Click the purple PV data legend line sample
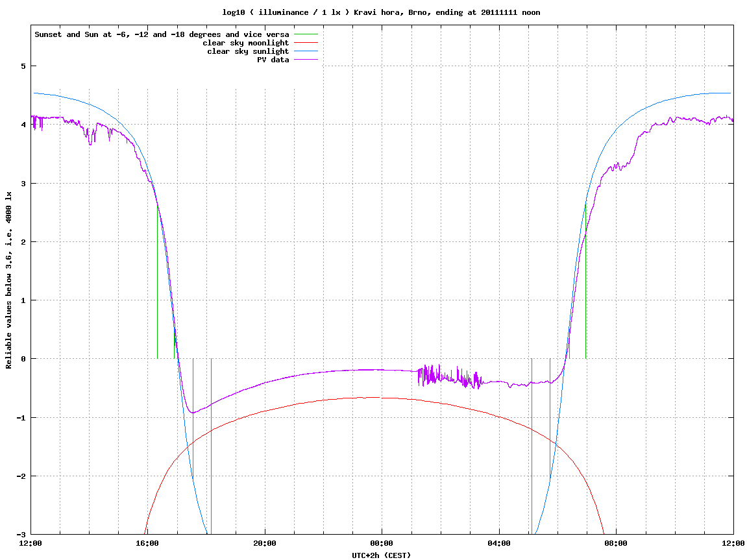The height and width of the screenshot is (560, 747). (x=306, y=60)
